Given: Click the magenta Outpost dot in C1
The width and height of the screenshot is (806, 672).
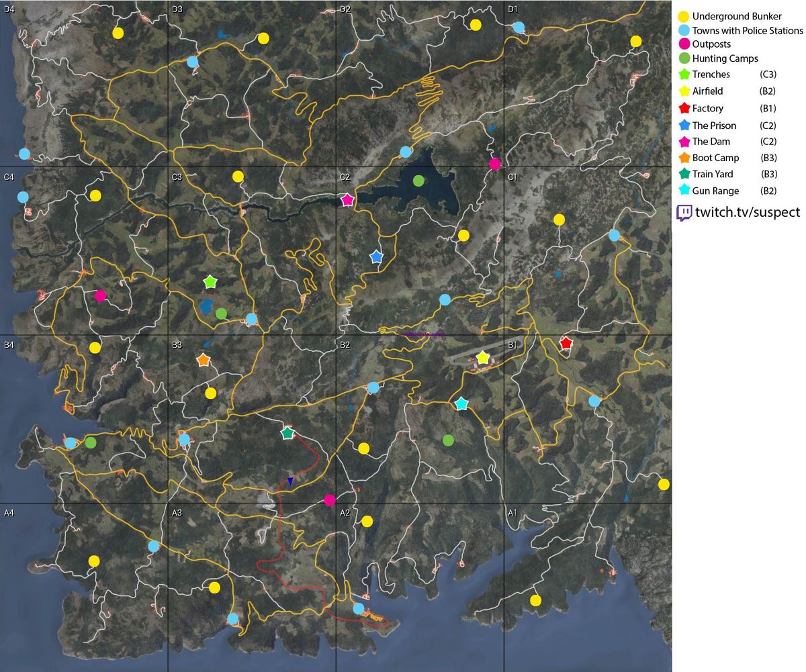Looking at the screenshot, I should (495, 162).
